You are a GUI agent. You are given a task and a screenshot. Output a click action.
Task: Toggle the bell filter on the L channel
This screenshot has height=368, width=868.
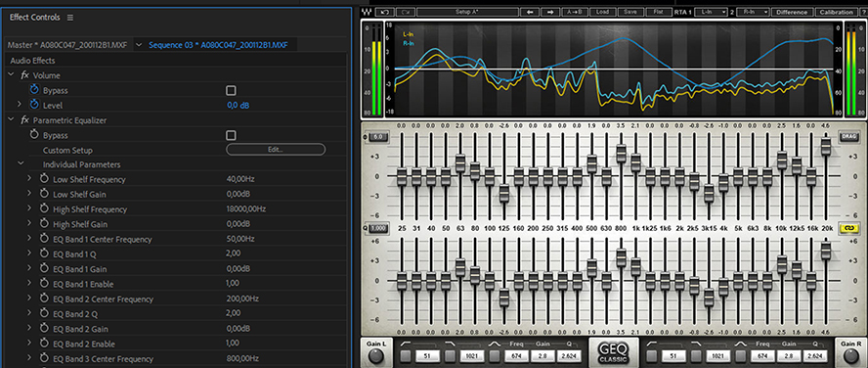[495, 356]
